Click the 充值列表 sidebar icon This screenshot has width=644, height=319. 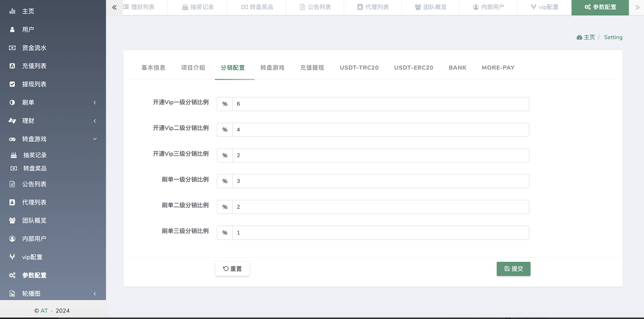(x=12, y=66)
